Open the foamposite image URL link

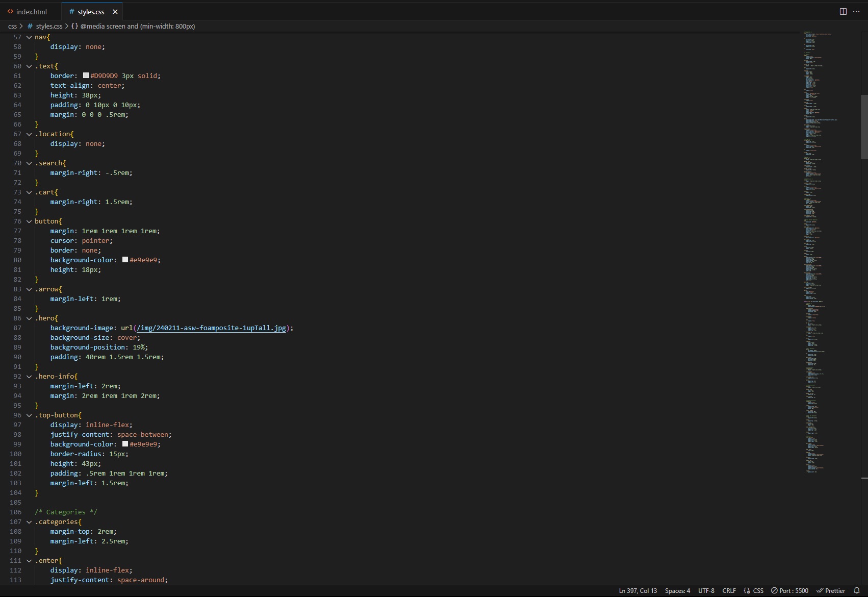point(211,328)
